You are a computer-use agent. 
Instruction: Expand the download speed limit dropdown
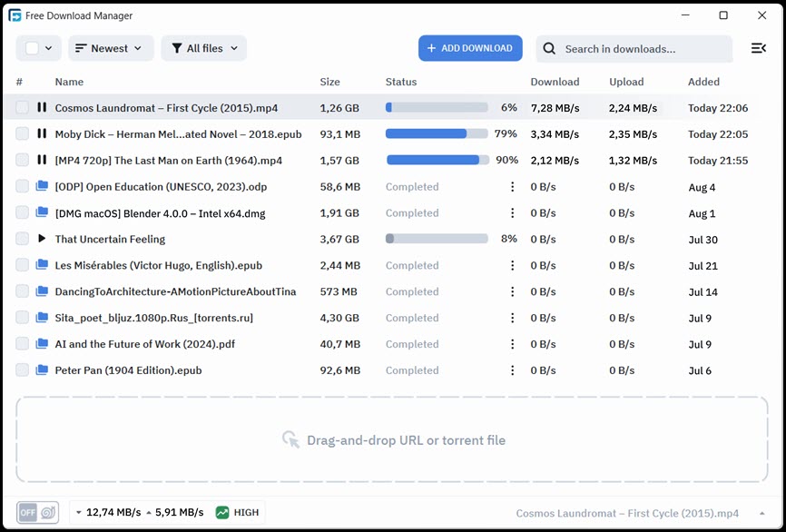[x=79, y=512]
